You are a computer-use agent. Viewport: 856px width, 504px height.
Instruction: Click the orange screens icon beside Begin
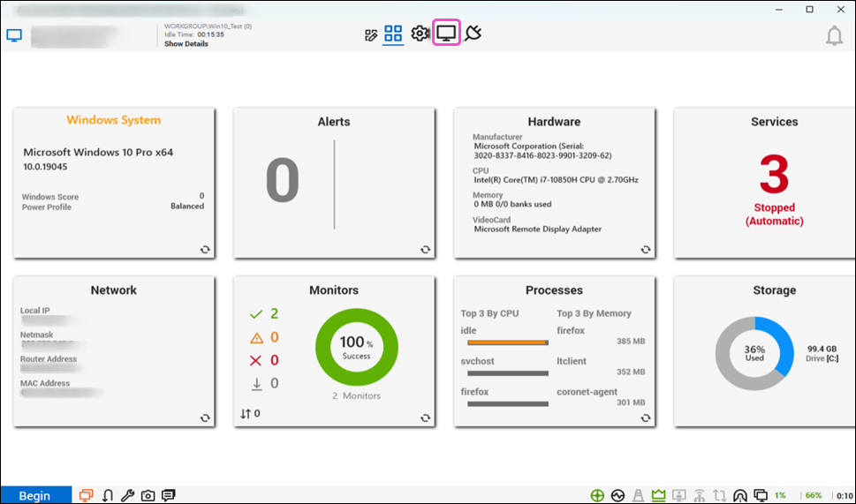(86, 495)
